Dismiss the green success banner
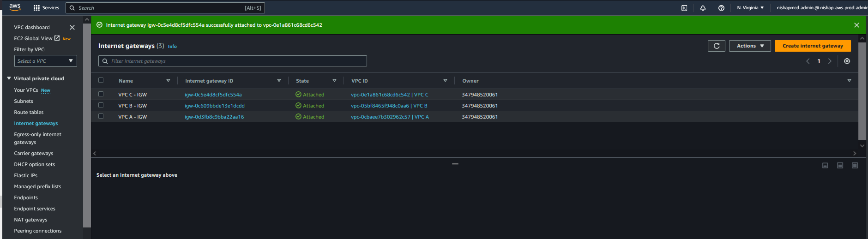This screenshot has height=239, width=868. [856, 25]
